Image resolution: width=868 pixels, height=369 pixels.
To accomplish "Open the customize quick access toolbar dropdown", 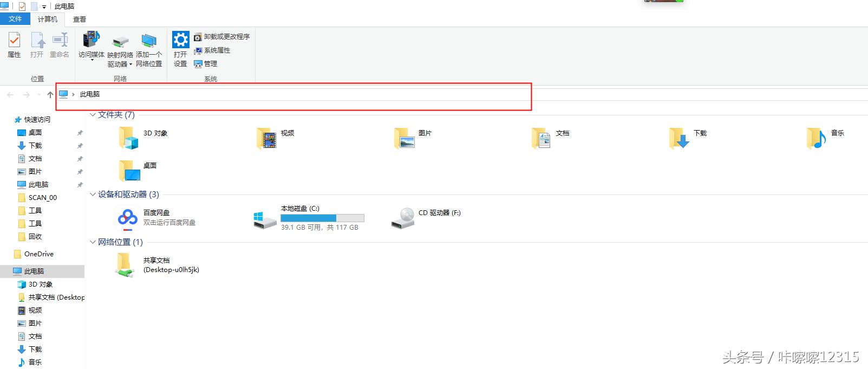I will [x=44, y=7].
